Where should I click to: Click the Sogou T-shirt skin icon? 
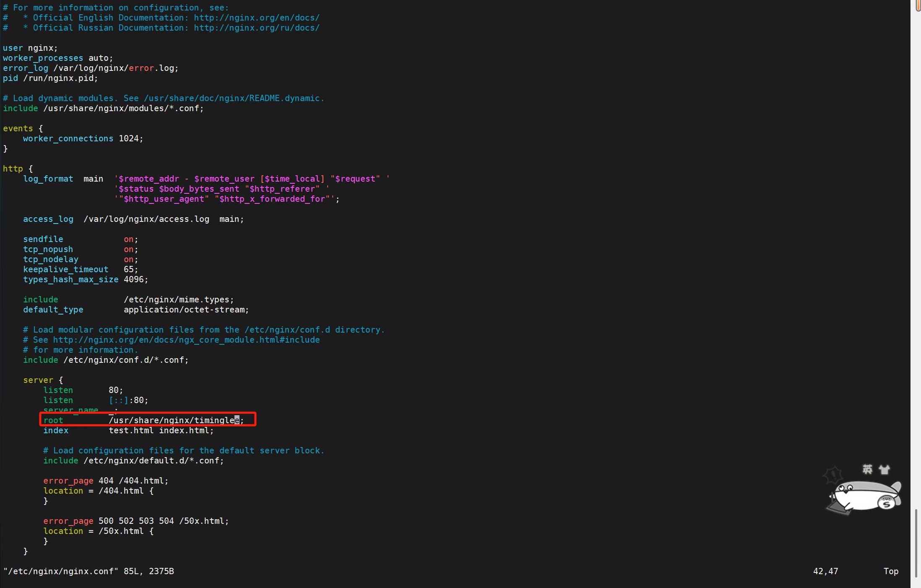tap(884, 470)
